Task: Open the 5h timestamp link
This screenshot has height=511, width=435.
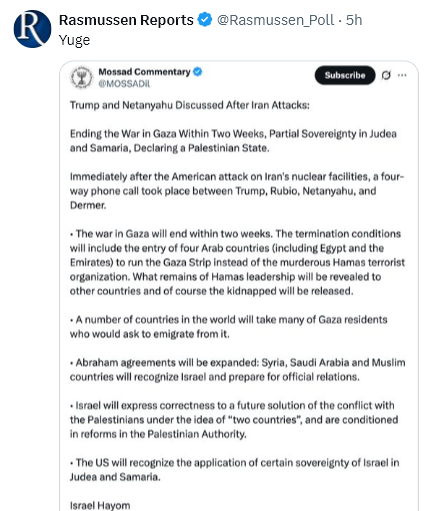Action: (354, 20)
